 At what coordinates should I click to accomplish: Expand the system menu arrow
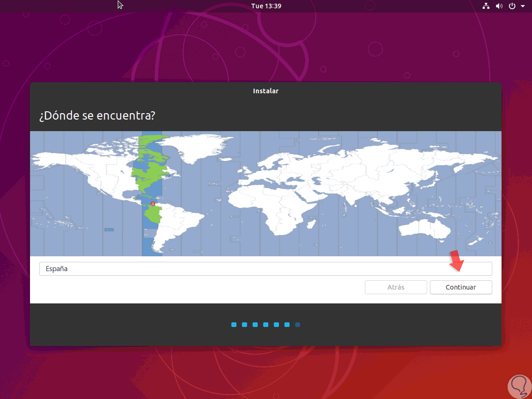tap(523, 6)
